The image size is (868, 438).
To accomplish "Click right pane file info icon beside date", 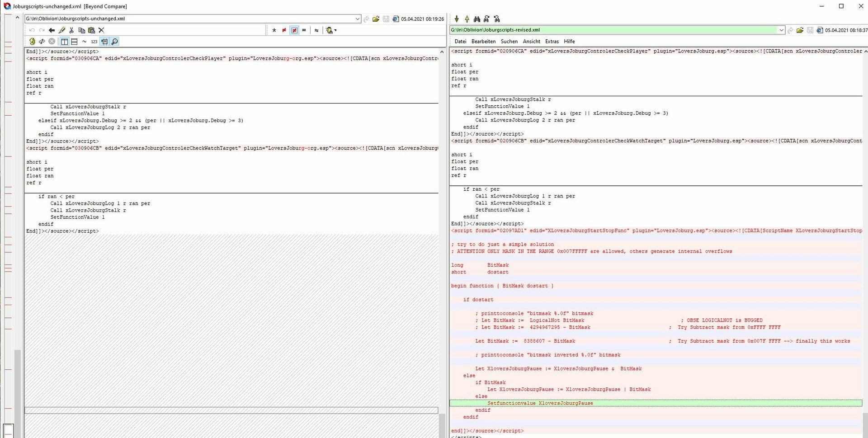I will coord(820,30).
